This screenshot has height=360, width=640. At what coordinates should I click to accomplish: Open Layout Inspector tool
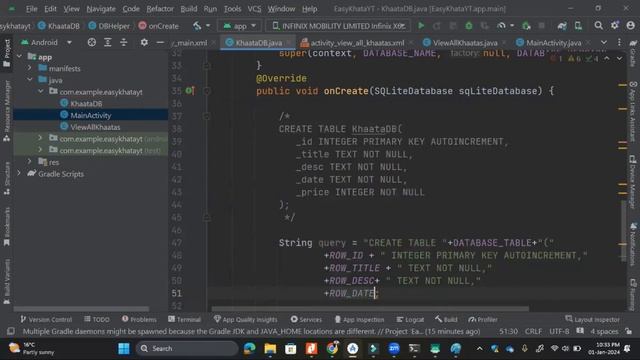[592, 319]
